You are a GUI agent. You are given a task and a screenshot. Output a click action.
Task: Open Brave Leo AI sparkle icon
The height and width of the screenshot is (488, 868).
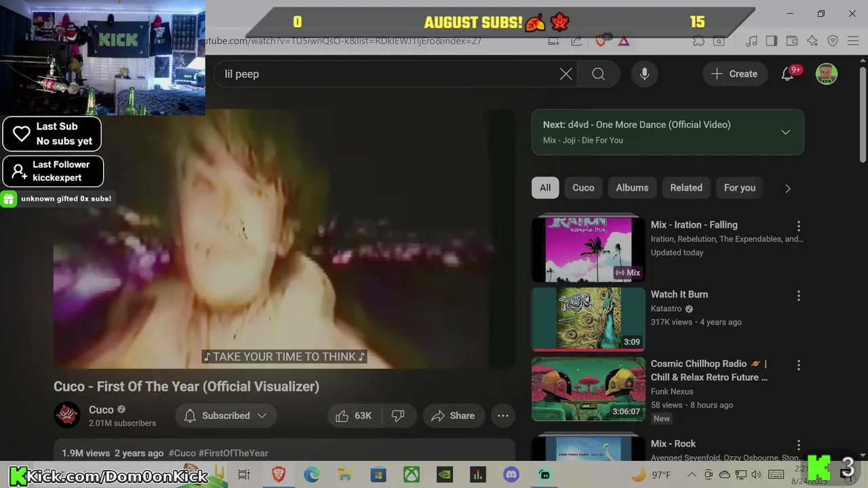click(x=812, y=41)
